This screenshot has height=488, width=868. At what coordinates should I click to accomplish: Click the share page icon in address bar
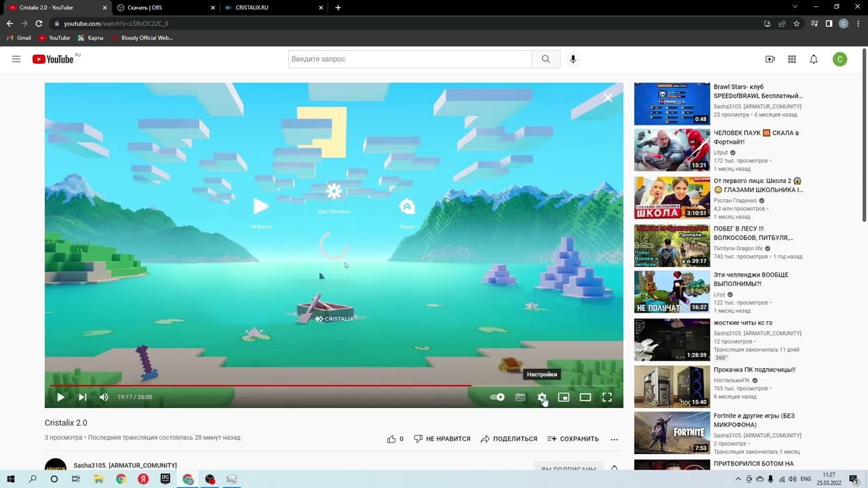tap(782, 23)
